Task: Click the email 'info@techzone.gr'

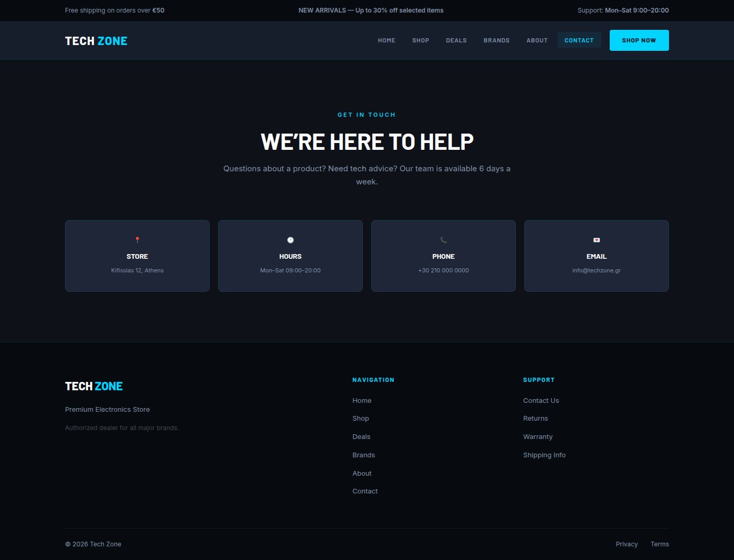Action: pyautogui.click(x=597, y=270)
